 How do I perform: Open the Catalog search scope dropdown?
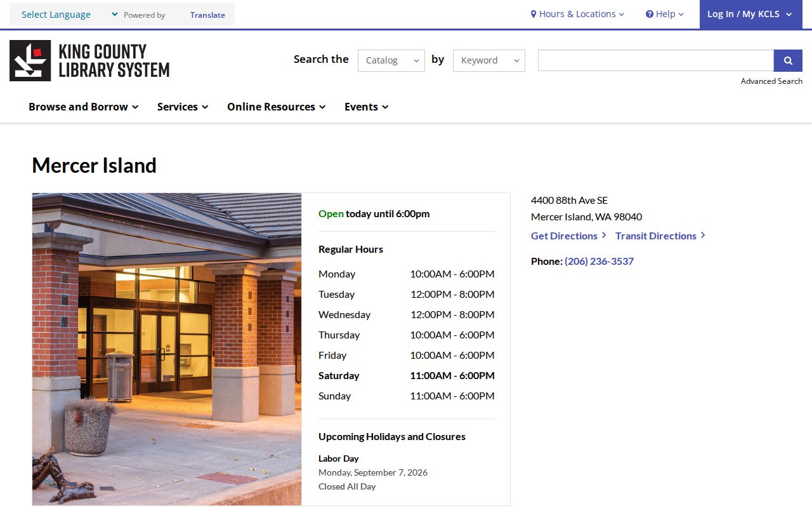pyautogui.click(x=391, y=60)
